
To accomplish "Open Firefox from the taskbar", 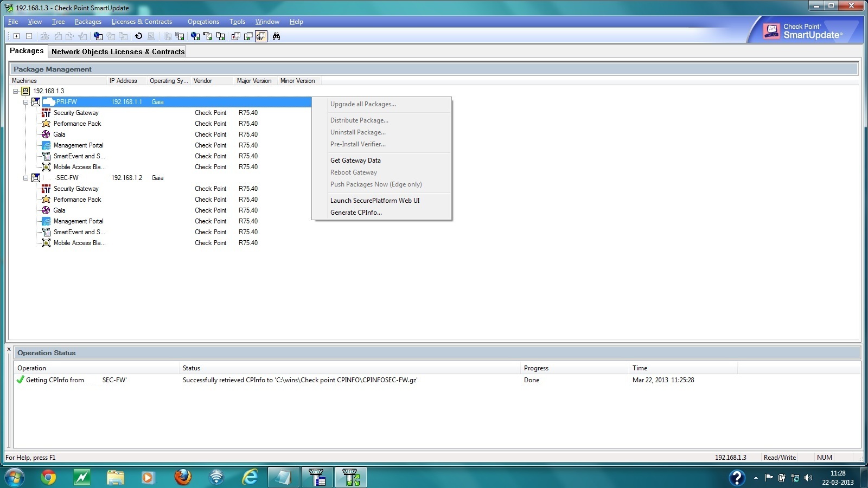I will tap(183, 478).
